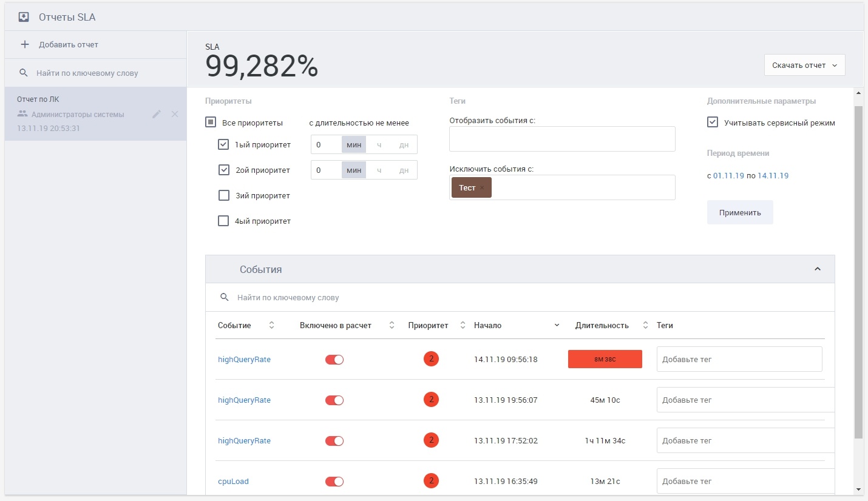
Task: Focus the sidebar keyword search field
Action: 95,73
